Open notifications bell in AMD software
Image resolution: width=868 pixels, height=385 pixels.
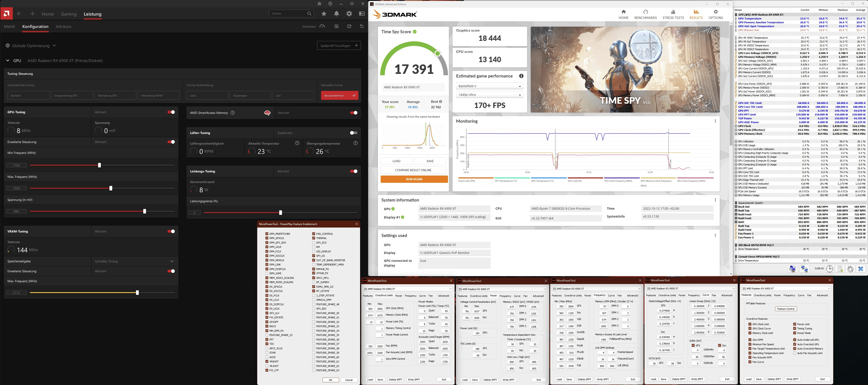pos(336,14)
